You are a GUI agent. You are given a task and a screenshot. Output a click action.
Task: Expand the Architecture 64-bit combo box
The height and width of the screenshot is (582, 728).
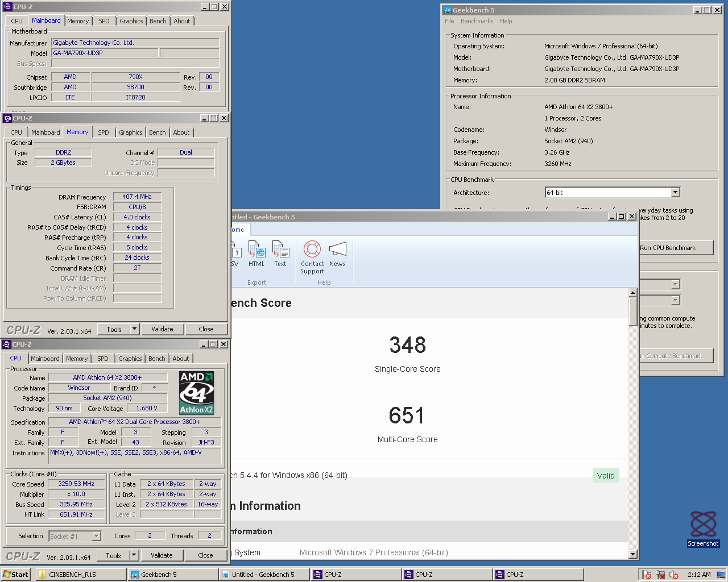(675, 193)
